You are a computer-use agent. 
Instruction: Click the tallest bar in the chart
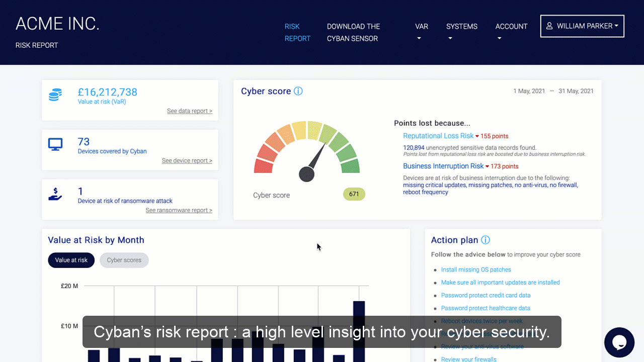(359, 331)
